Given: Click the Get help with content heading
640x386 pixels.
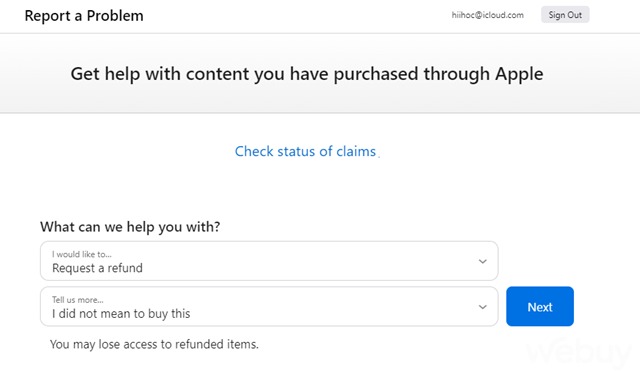Looking at the screenshot, I should [x=307, y=74].
